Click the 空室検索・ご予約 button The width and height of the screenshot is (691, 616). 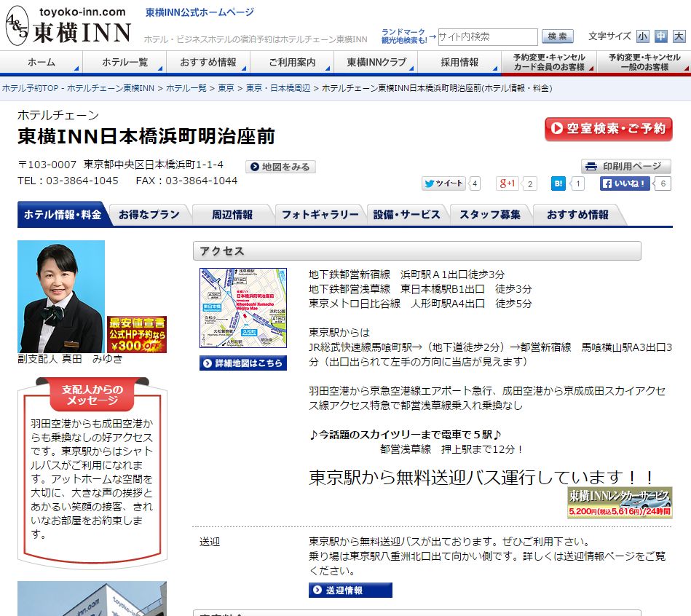point(609,129)
